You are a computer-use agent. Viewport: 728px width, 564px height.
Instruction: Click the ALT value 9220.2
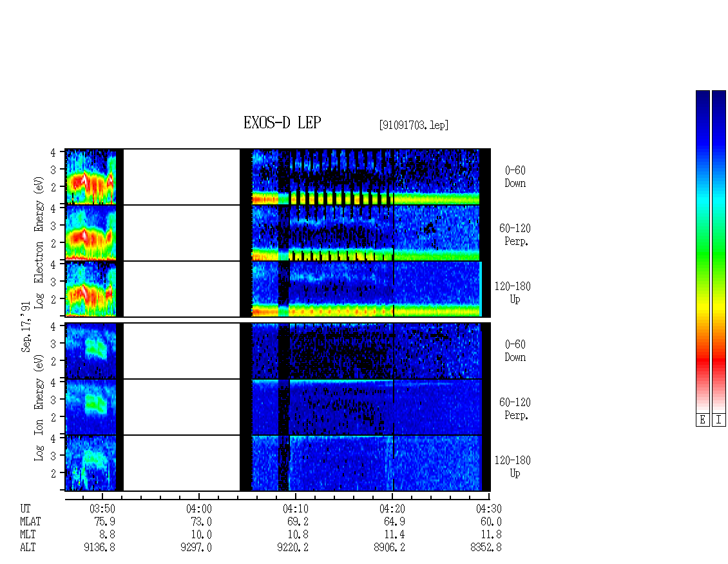[x=292, y=547]
